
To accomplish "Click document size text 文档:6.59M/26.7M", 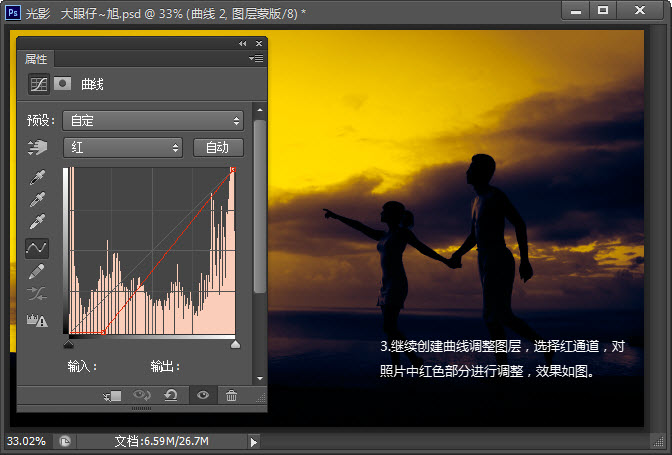I will coord(162,441).
